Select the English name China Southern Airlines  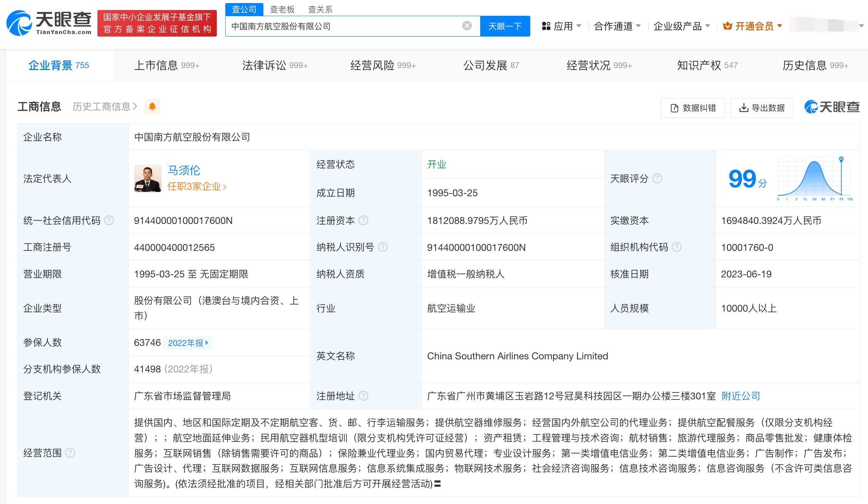[518, 356]
